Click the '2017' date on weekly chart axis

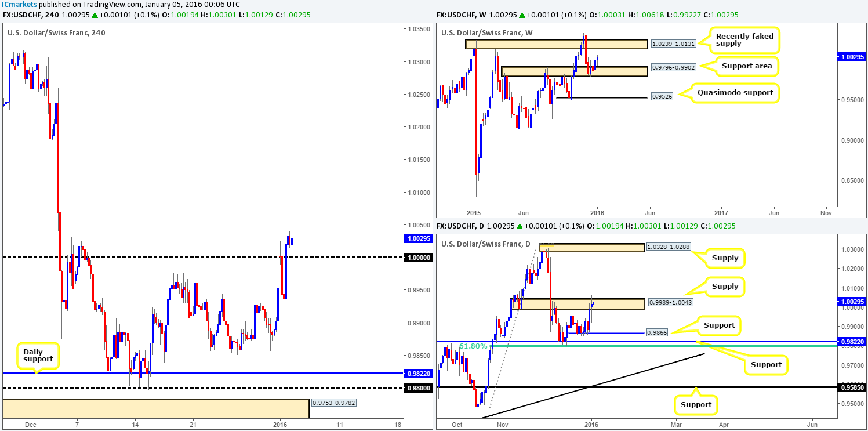722,212
